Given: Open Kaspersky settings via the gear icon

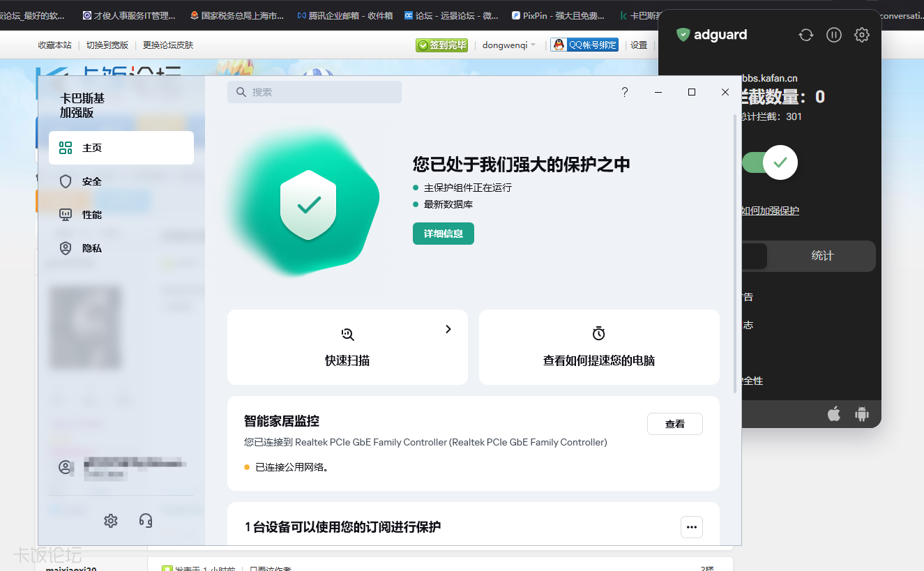Looking at the screenshot, I should click(110, 520).
